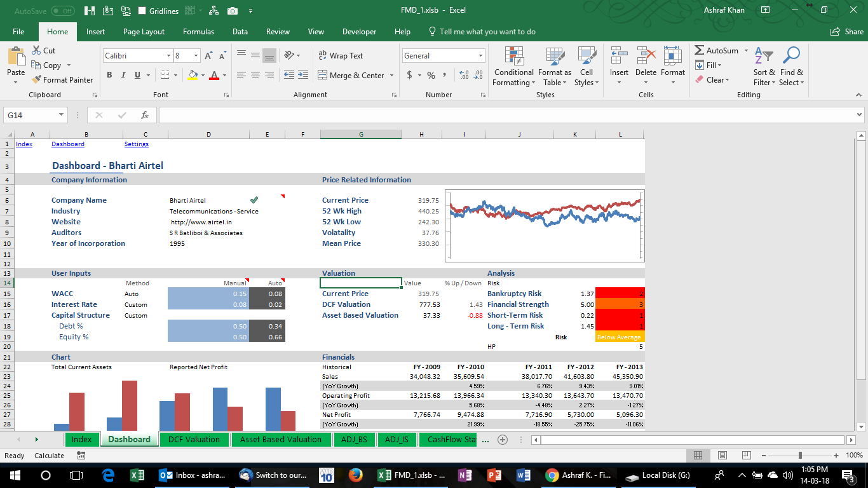The height and width of the screenshot is (488, 868).
Task: Open the File tab
Action: coord(18,32)
